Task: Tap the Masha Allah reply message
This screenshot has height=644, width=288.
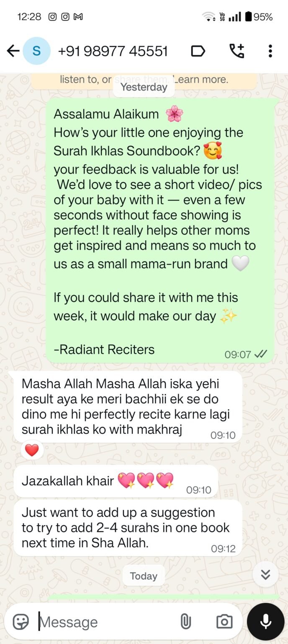Action: click(128, 407)
